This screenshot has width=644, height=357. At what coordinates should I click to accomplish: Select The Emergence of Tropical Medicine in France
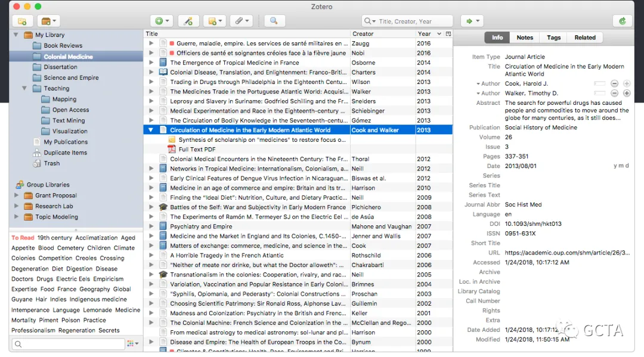(234, 63)
